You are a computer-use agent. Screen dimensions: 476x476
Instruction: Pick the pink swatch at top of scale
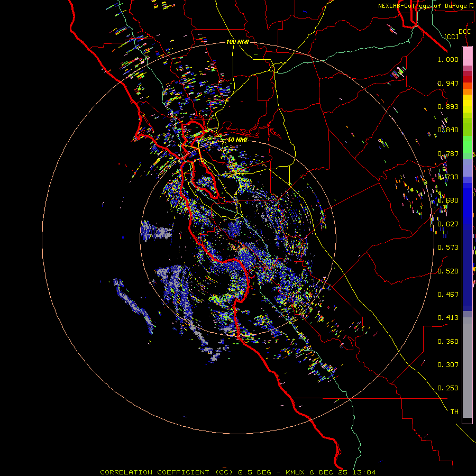467,57
